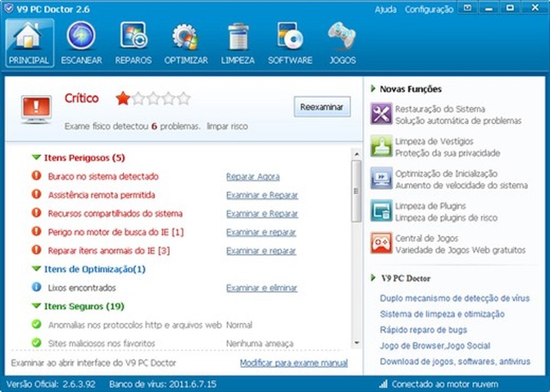This screenshot has width=550, height=392.
Task: Click arrow next to V9 PC Doctor heading
Action: point(373,278)
